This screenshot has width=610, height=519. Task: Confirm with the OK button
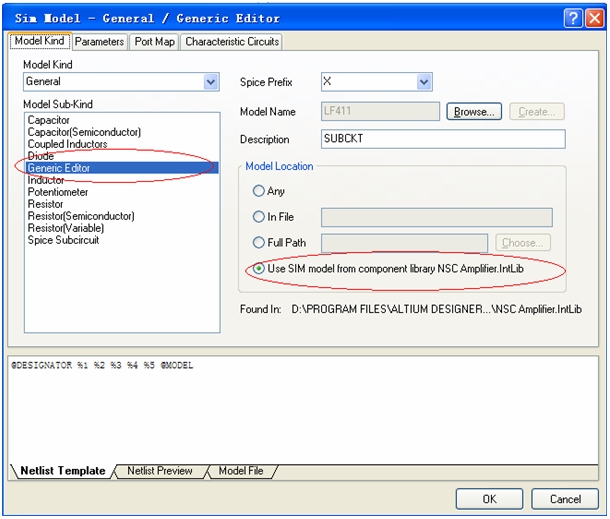coord(489,499)
